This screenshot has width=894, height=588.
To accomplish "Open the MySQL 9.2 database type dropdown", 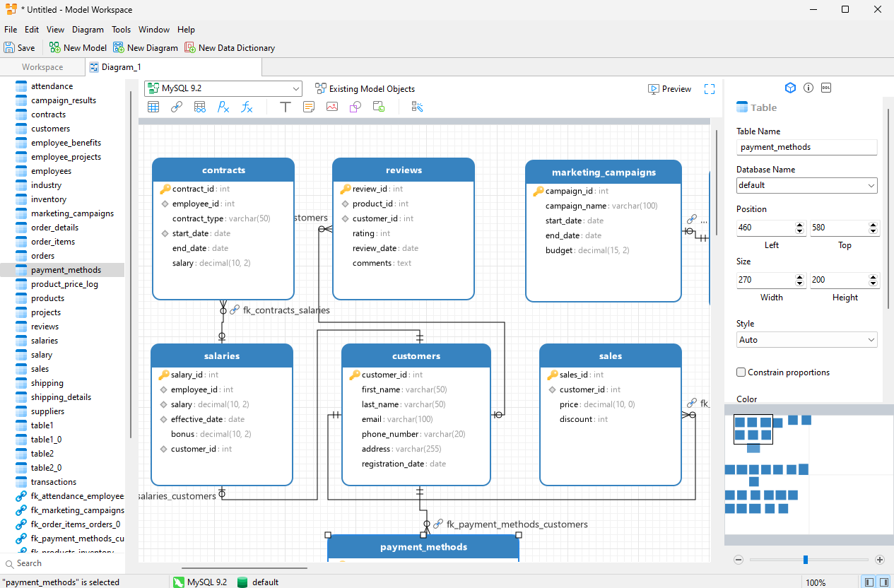I will pyautogui.click(x=223, y=89).
